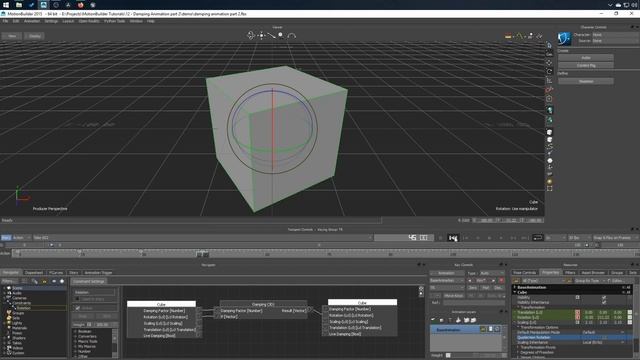Viewport: 640px width, 360px height.
Task: Toggle the Rotation keyable indicator
Action: point(577,317)
